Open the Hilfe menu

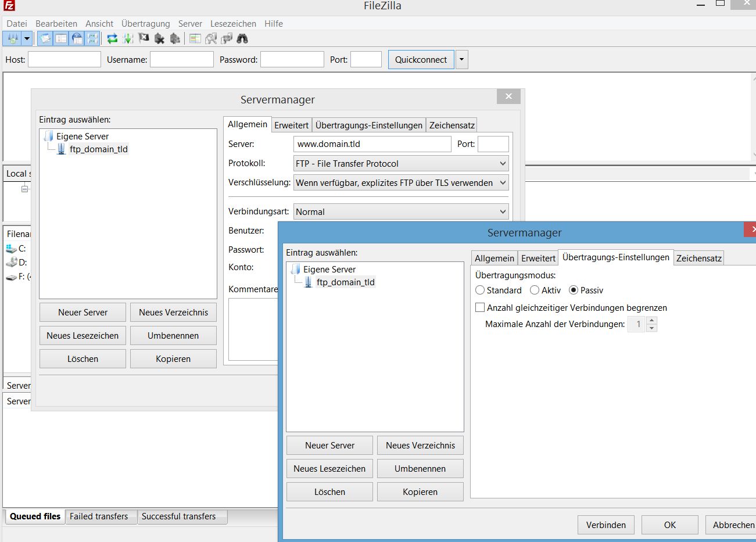point(274,24)
